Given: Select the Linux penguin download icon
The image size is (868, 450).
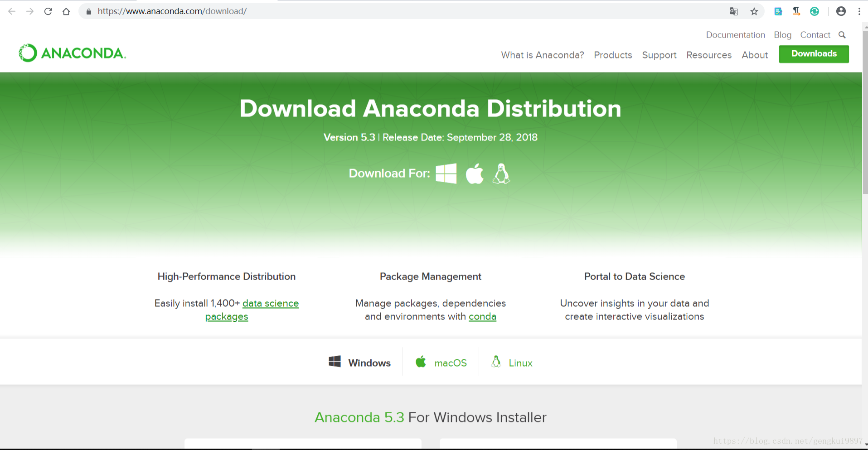Looking at the screenshot, I should point(501,174).
